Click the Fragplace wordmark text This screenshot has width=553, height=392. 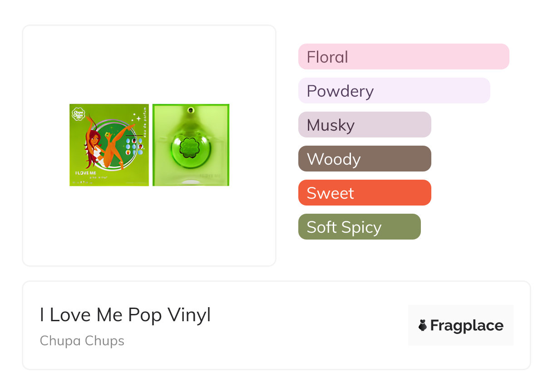tap(467, 325)
